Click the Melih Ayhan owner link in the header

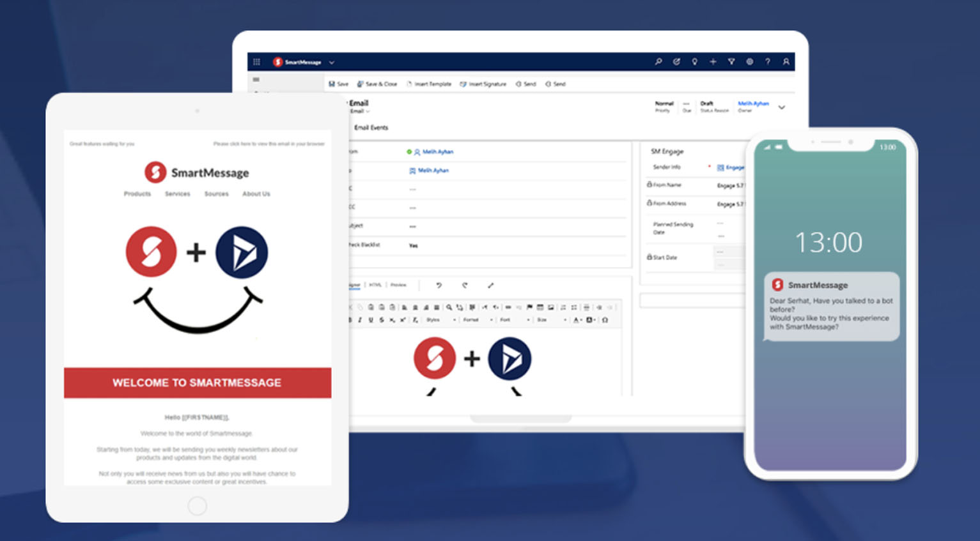(x=753, y=103)
